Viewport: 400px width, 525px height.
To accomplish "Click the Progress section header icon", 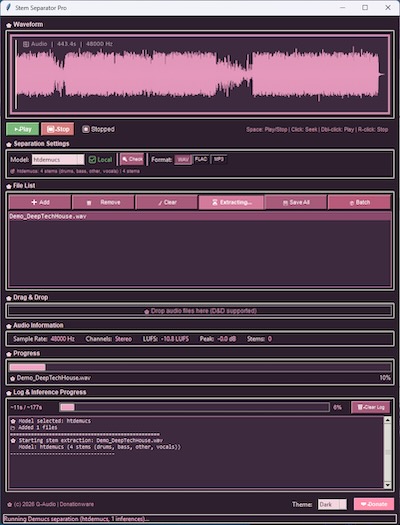I will point(9,354).
